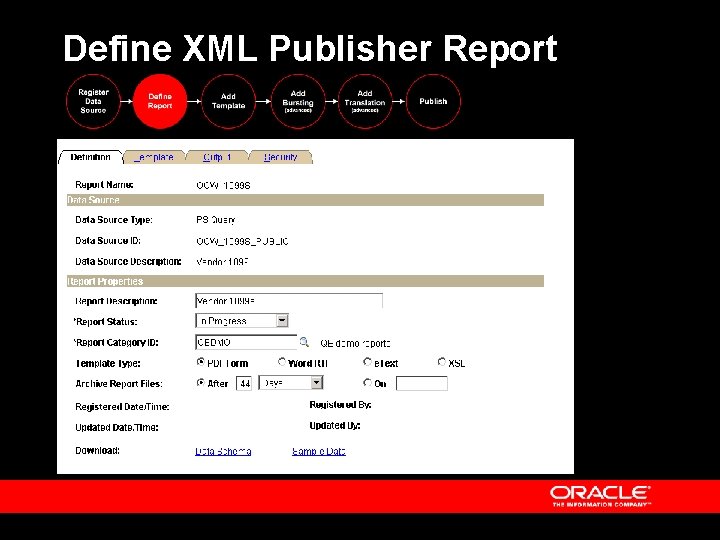Click into the Report Description field
Screen dimensions: 720x540
click(x=289, y=301)
